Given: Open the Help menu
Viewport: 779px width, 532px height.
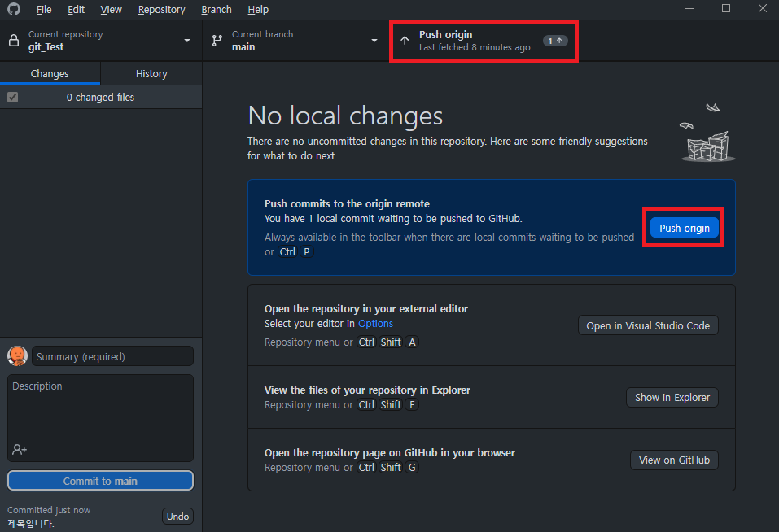Looking at the screenshot, I should pyautogui.click(x=258, y=10).
